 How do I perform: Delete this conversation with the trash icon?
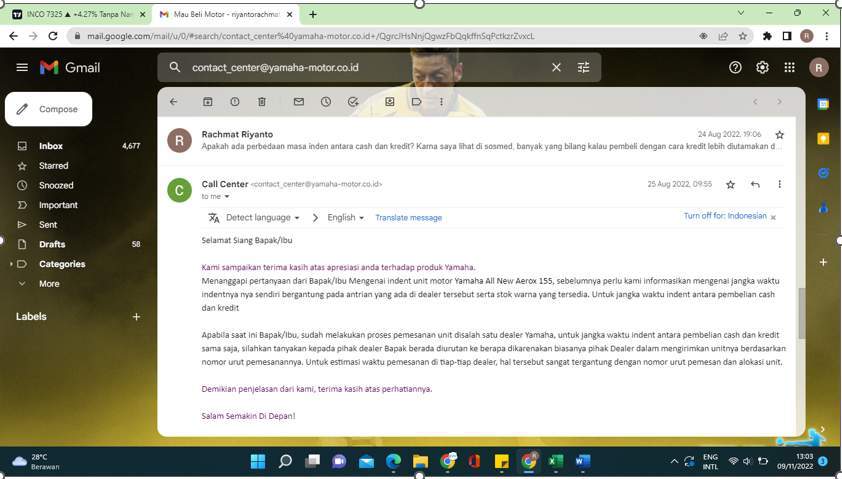pos(262,101)
